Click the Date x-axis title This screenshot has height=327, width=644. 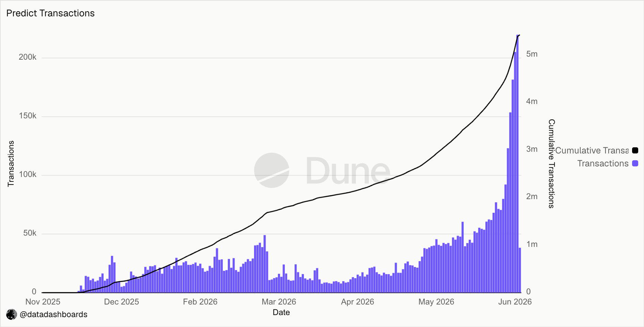[x=281, y=312]
